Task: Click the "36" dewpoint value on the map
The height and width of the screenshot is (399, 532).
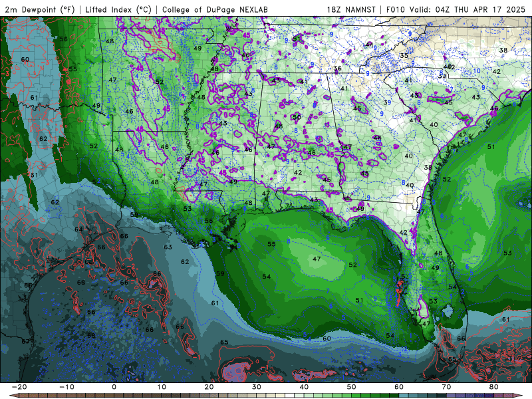Action: 337,68
